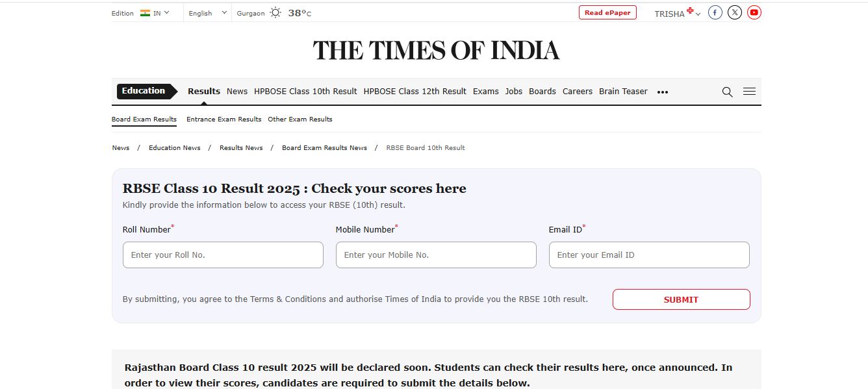Click the search magnifier icon
This screenshot has width=868, height=389.
click(727, 92)
